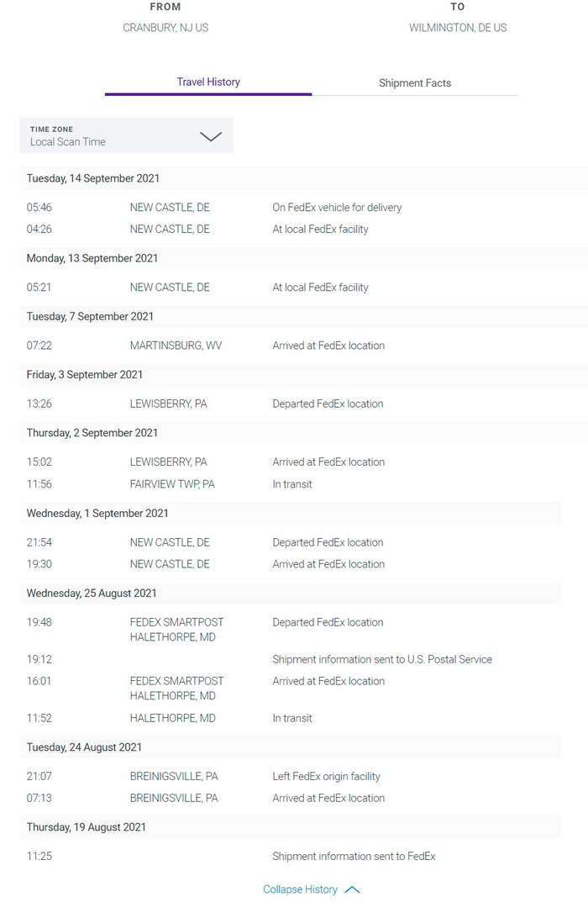
Task: Click the Local Scan Time value
Action: [x=68, y=142]
